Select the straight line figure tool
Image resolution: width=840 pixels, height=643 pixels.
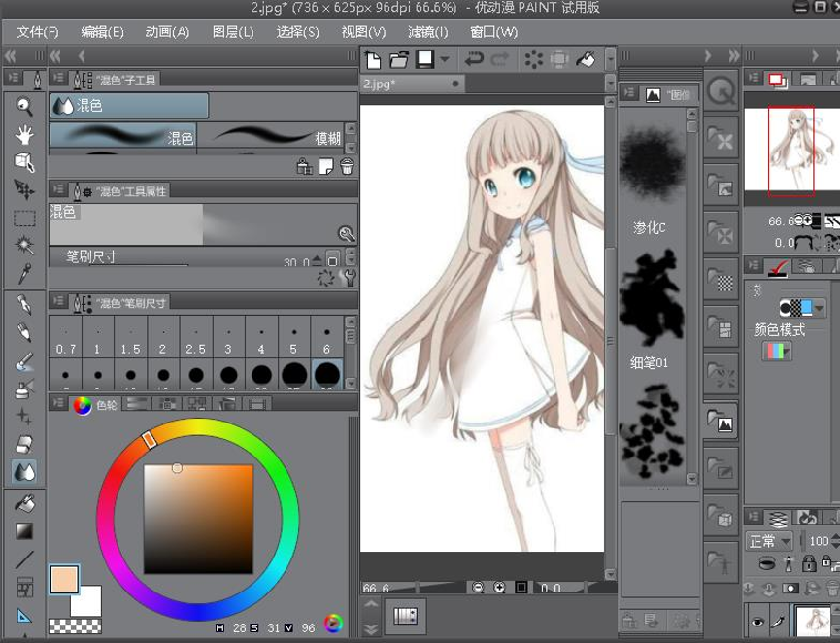coord(24,559)
